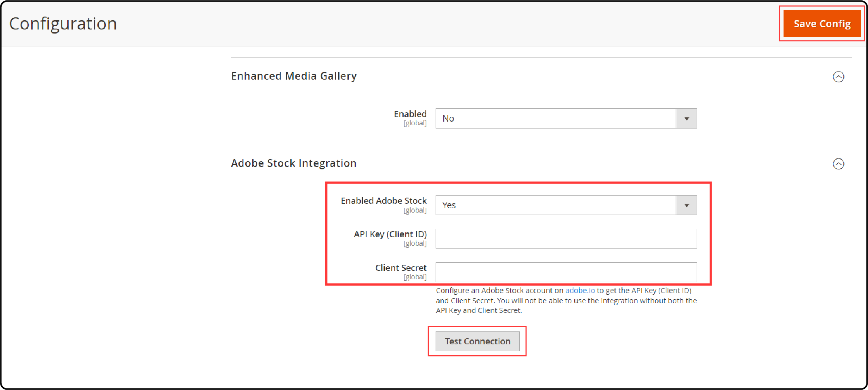Collapse the Enhanced Media Gallery section
Viewport: 868px width, 390px height.
click(839, 77)
